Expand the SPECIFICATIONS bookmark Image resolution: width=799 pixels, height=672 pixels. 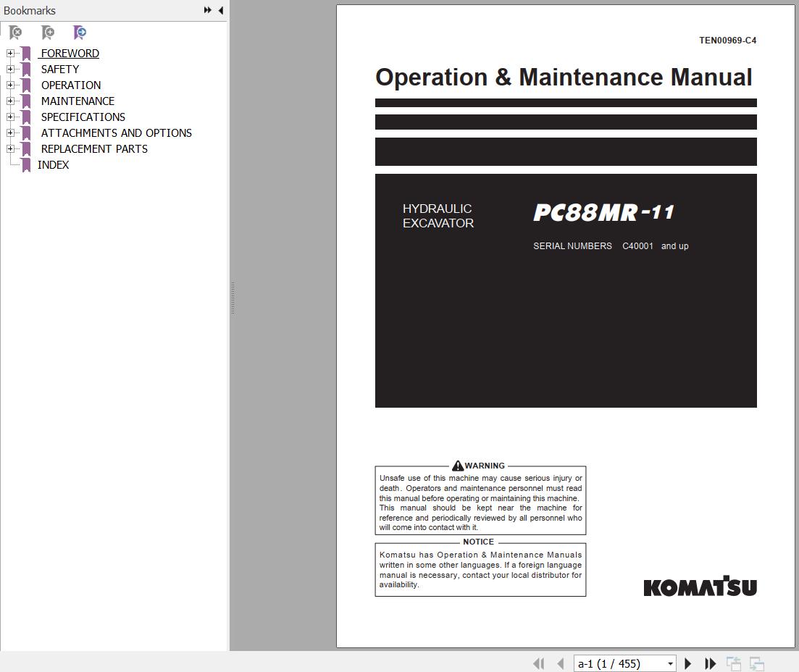point(10,117)
